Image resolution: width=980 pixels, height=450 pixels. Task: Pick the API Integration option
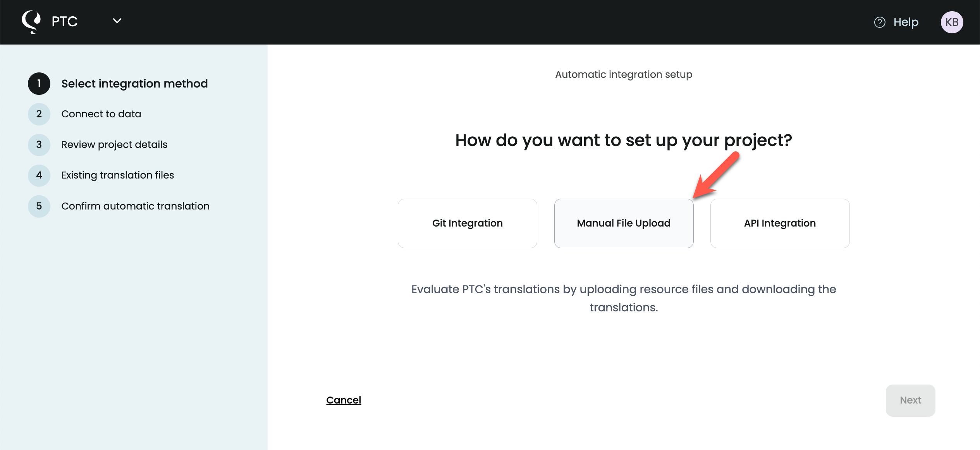point(780,223)
